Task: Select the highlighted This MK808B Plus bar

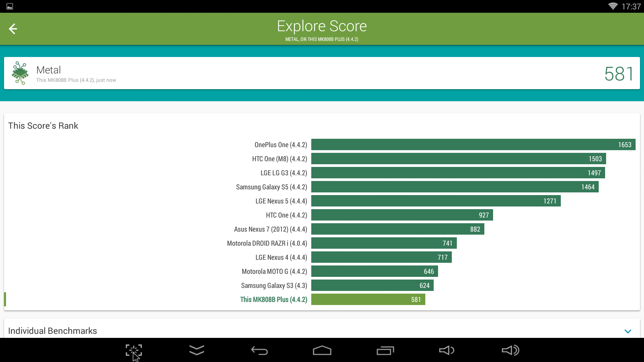Action: tap(368, 300)
